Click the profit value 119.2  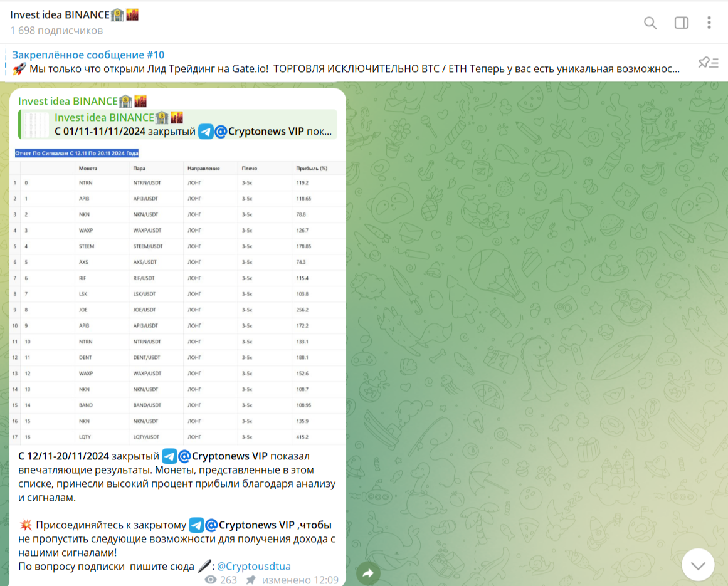point(302,183)
